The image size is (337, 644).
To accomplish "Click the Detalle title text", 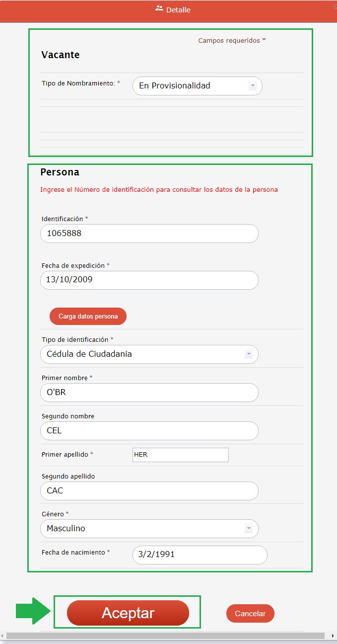I will coord(178,10).
